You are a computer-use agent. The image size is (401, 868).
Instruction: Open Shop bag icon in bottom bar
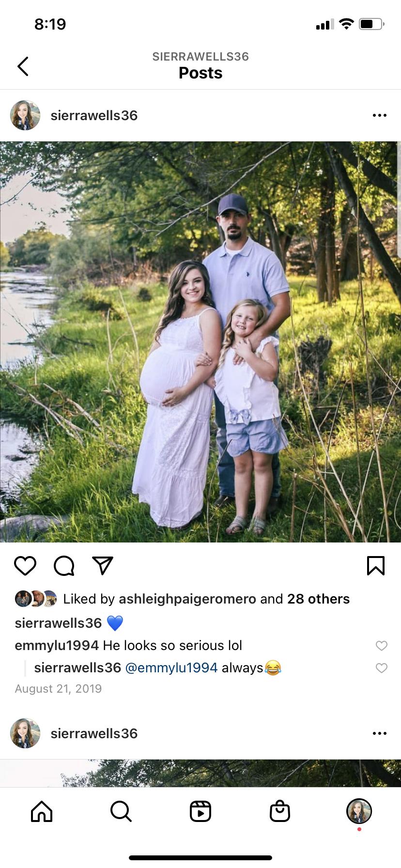point(280,811)
